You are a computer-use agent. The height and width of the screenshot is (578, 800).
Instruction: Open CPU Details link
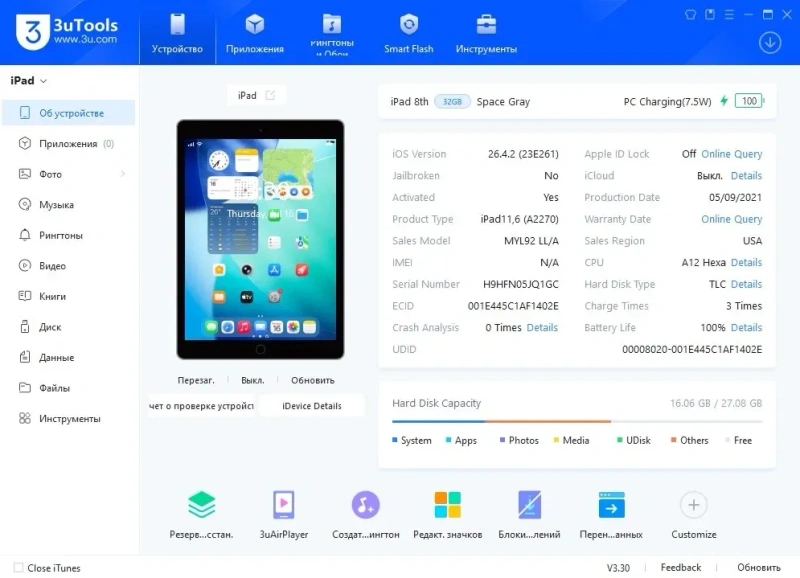[746, 262]
